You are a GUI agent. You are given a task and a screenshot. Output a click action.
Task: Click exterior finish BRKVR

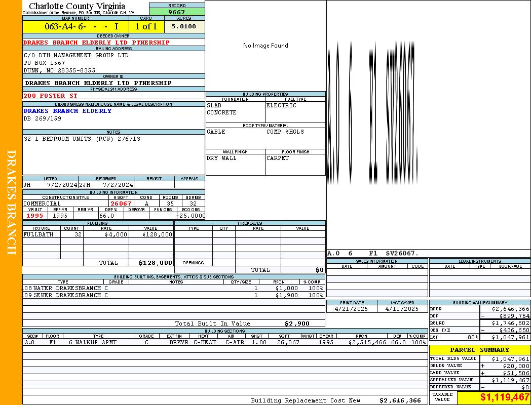tap(179, 343)
